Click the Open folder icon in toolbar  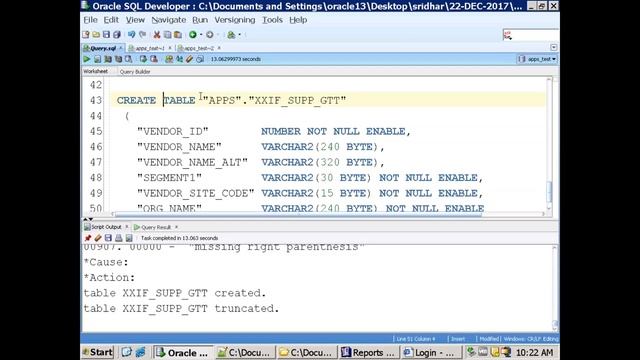(x=96, y=35)
